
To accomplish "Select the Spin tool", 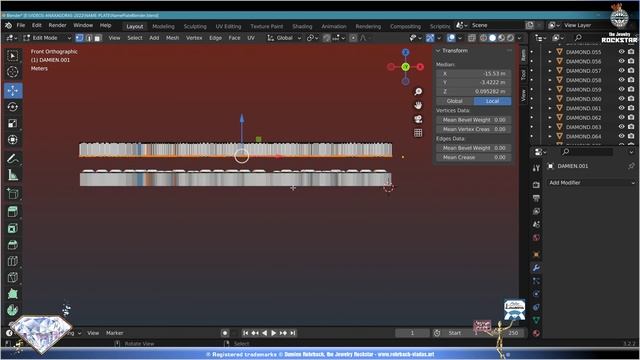I will (13, 310).
